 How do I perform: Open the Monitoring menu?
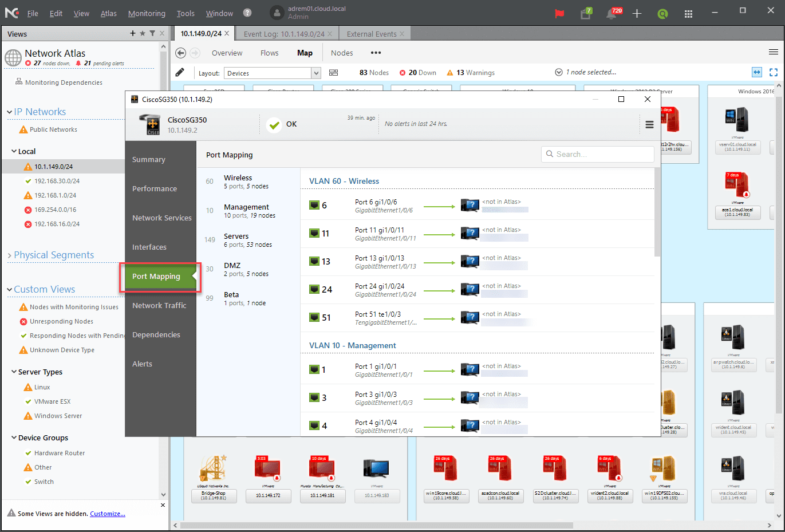click(147, 13)
